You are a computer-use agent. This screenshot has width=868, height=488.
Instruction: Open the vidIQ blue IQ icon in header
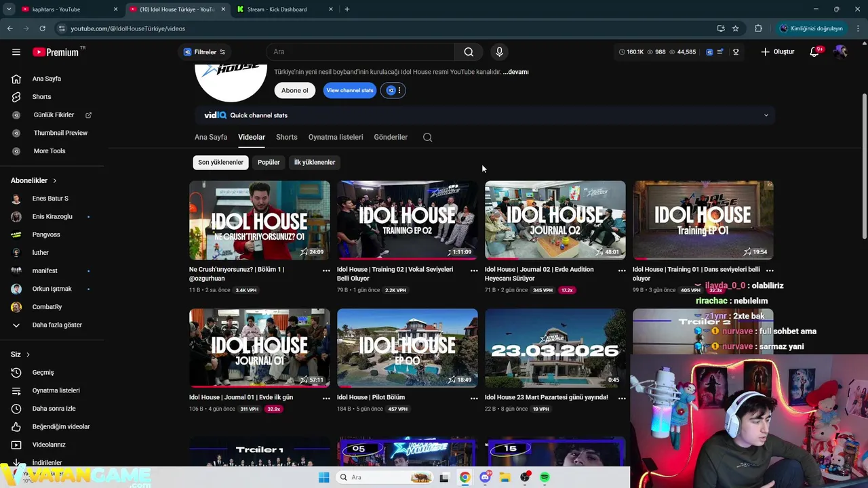[709, 52]
